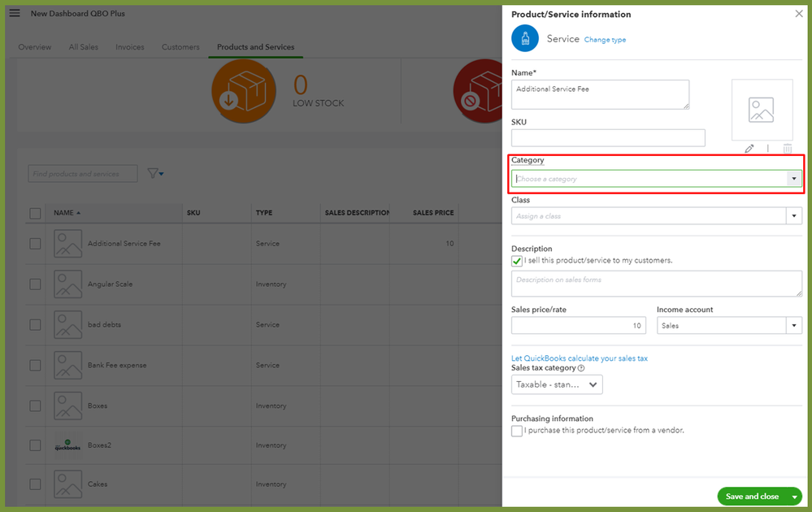Click Let QuickBooks calculate your sales tax
Screen dimensions: 812x512
coord(579,358)
